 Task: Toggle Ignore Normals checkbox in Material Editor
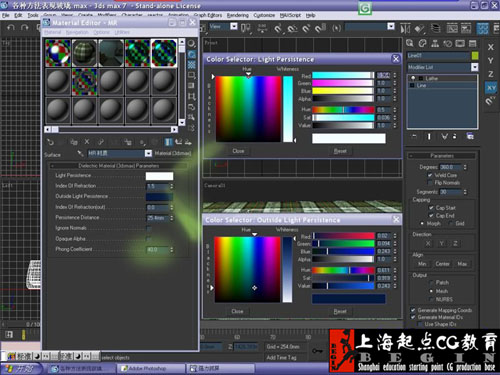point(149,228)
